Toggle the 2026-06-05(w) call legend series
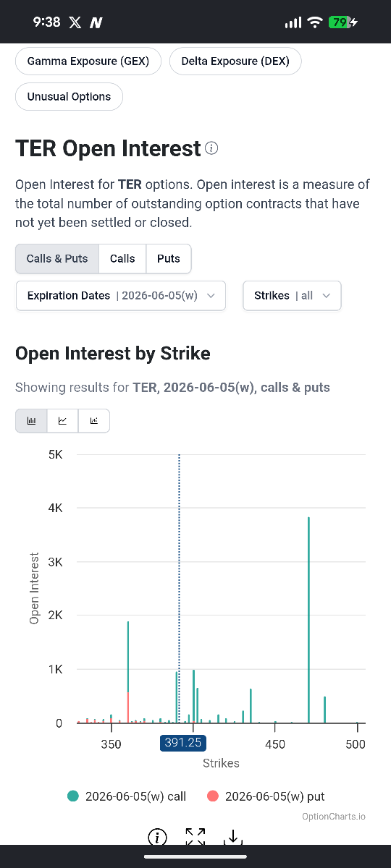 pos(127,796)
